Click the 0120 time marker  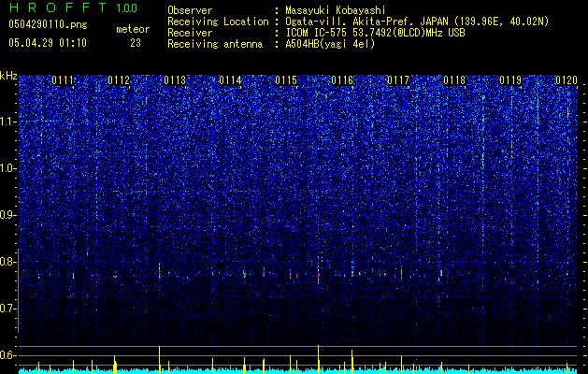tap(566, 80)
